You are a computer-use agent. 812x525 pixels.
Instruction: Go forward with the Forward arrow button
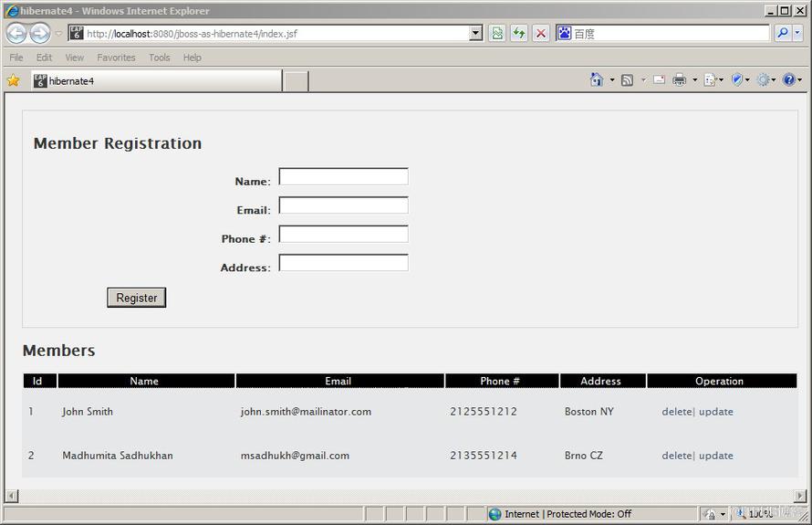coord(40,34)
